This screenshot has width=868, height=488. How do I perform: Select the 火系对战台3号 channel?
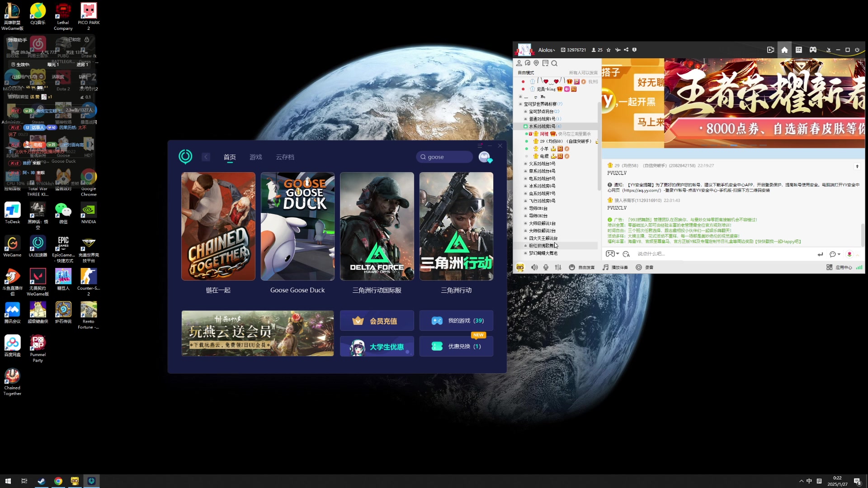(542, 164)
